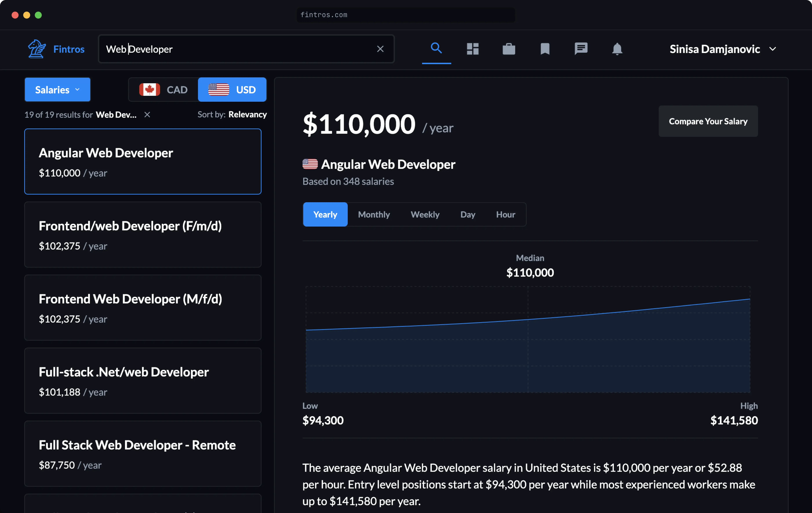Click the Fintros knight logo
Image resolution: width=812 pixels, height=513 pixels.
tap(37, 49)
